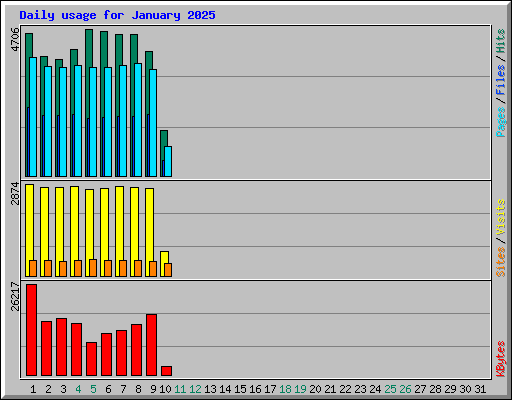
Task: Click green weekend day 18 label
Action: 285,389
